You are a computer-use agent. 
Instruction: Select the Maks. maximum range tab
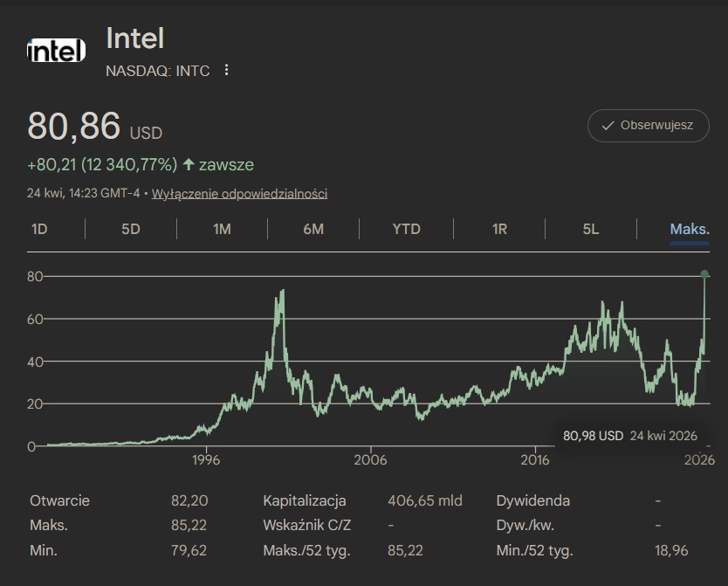tap(690, 229)
